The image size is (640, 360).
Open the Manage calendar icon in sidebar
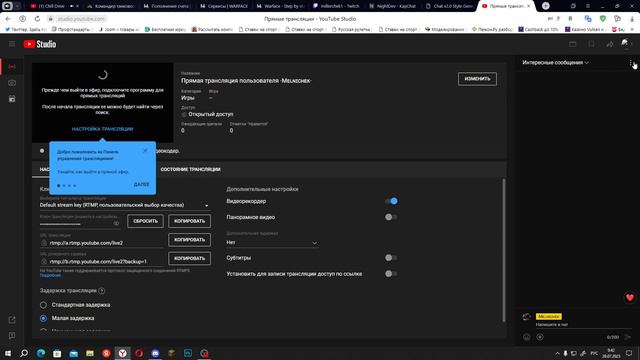coord(12,99)
